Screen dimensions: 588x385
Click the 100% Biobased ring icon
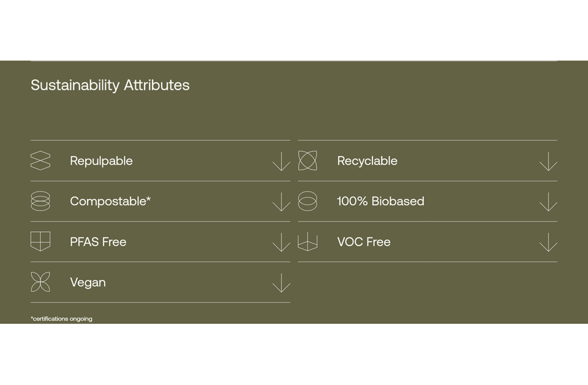click(x=307, y=201)
